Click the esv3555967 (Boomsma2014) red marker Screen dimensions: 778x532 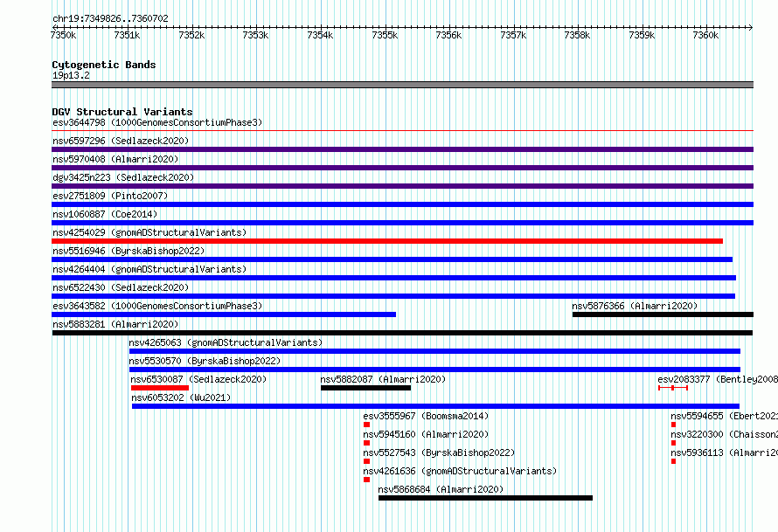[366, 425]
